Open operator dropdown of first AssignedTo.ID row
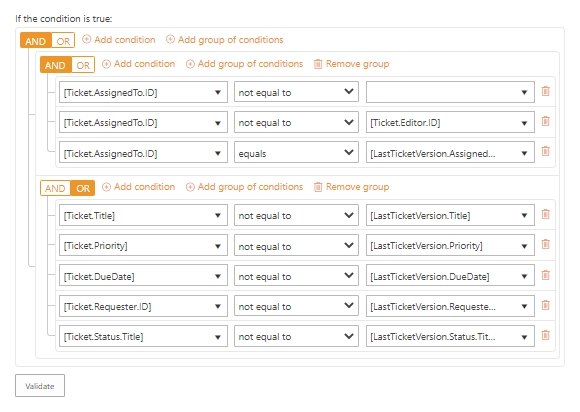Screen dimensions: 580x412 (x=296, y=92)
